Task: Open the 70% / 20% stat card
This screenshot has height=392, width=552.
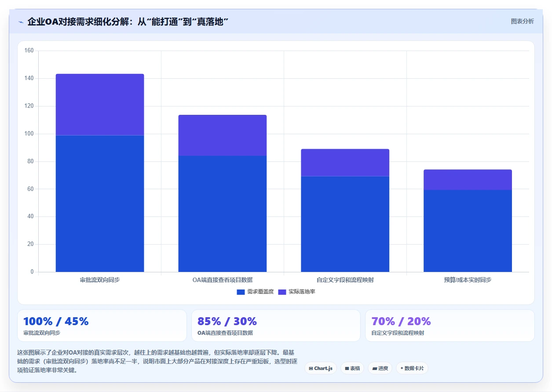Action: [x=450, y=326]
